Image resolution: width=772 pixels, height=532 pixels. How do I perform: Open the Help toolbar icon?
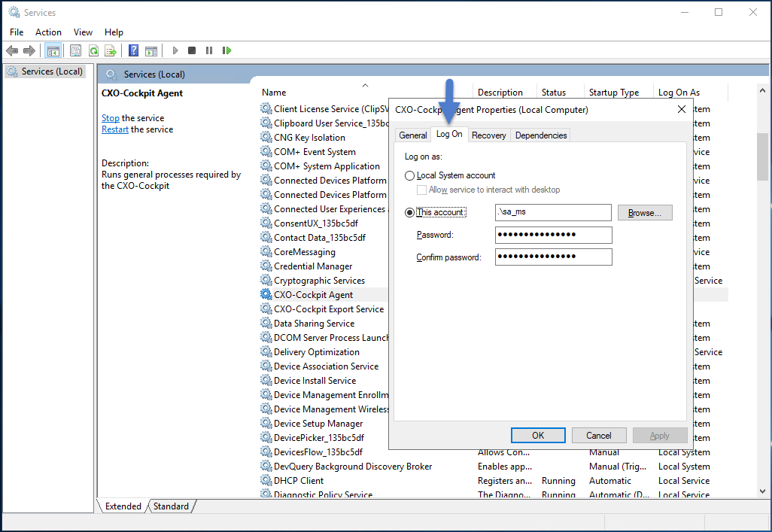click(x=133, y=50)
